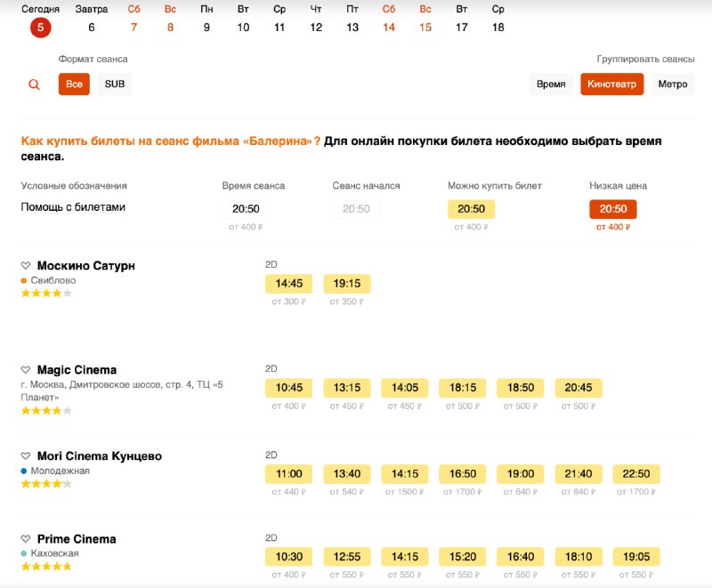Image resolution: width=712 pixels, height=588 pixels.
Task: Click the Prime Cinema star rating
Action: click(46, 566)
